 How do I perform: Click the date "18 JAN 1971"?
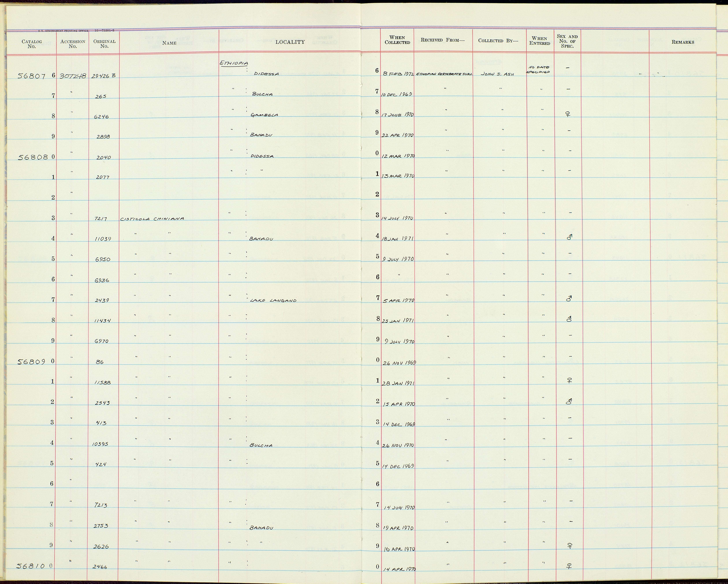pos(398,239)
